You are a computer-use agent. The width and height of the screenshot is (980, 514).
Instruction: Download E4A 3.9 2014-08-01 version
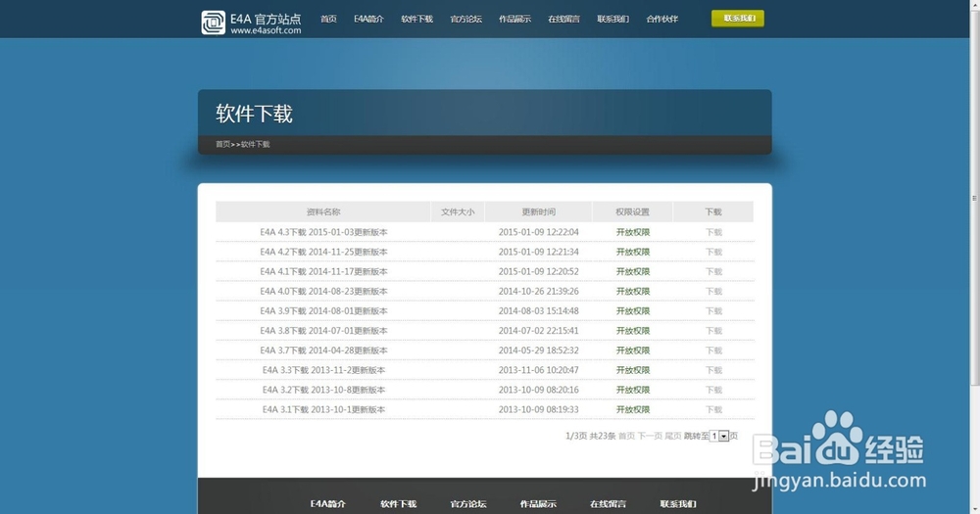713,311
